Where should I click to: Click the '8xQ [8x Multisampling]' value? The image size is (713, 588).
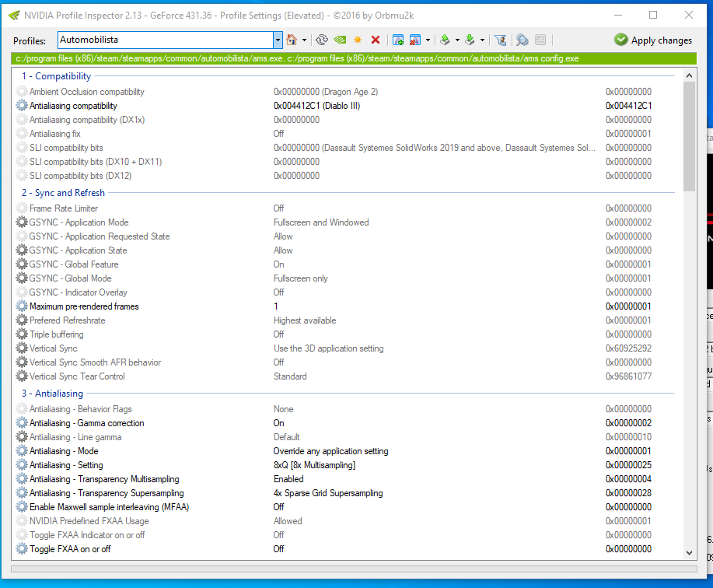pyautogui.click(x=314, y=465)
